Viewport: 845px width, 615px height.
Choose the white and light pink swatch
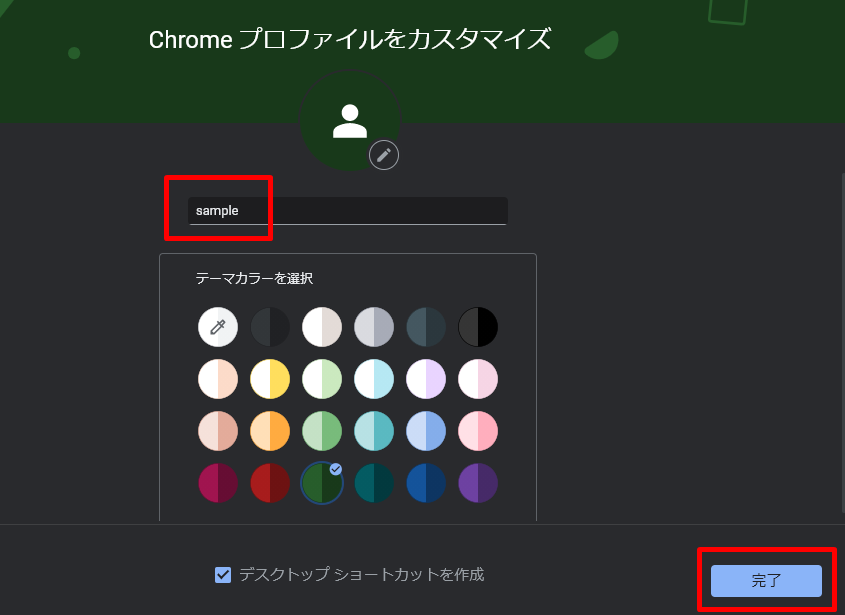coord(478,379)
